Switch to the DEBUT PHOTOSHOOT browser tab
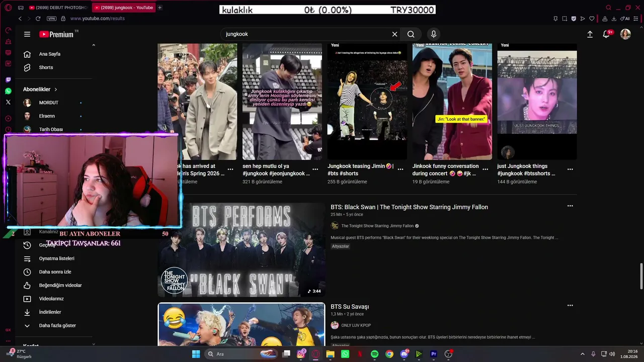644x362 pixels. [58, 8]
